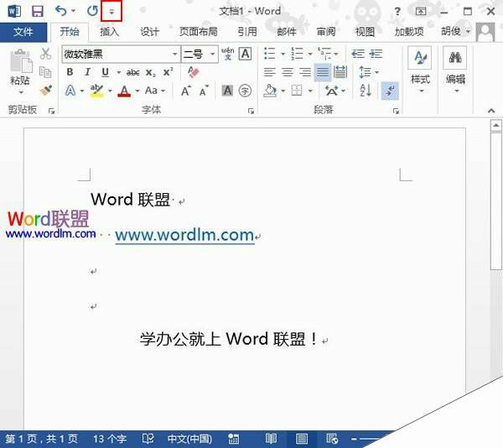Click the Decrease Indent icon
This screenshot has width=503, height=448.
pyautogui.click(x=358, y=54)
